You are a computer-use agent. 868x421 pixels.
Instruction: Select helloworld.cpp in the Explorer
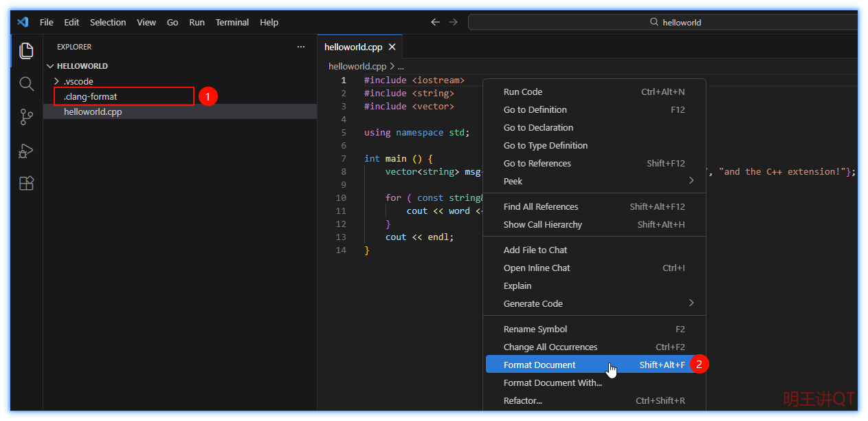93,111
